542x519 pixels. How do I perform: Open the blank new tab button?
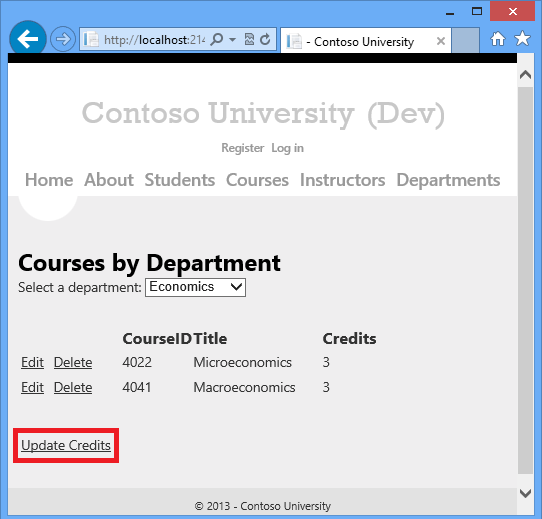pos(465,40)
